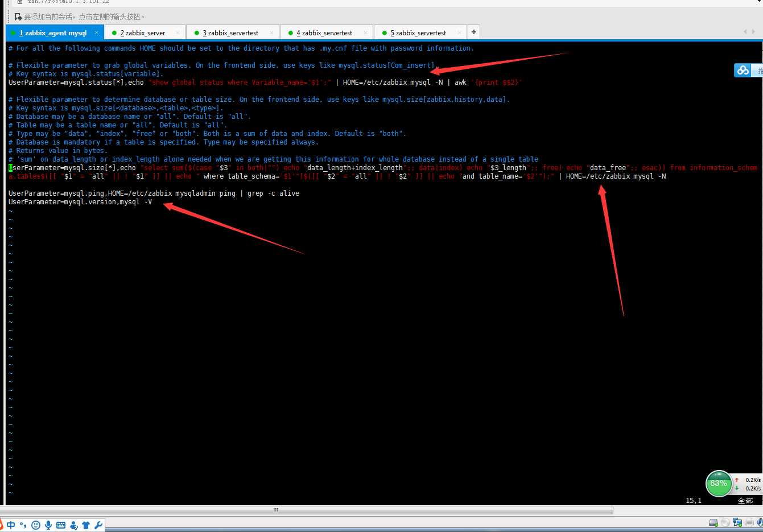The image size is (763, 532).
Task: Click the comment starting "# 'sum' on data_length"
Action: point(273,159)
